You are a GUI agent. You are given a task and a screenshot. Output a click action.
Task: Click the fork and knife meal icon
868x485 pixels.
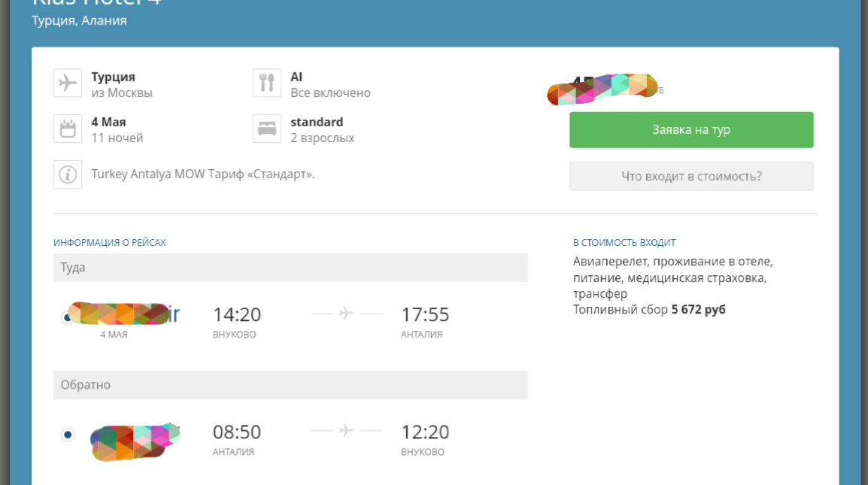pyautogui.click(x=266, y=83)
